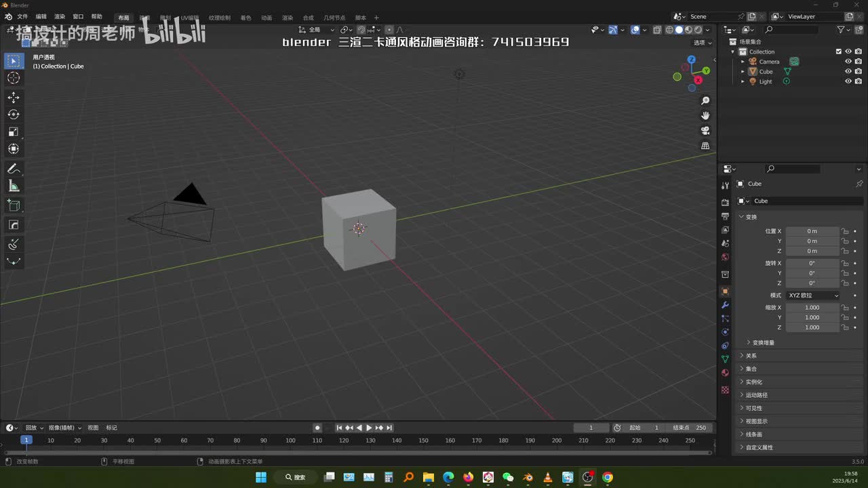
Task: Activate the Cursor tool
Action: (14, 78)
